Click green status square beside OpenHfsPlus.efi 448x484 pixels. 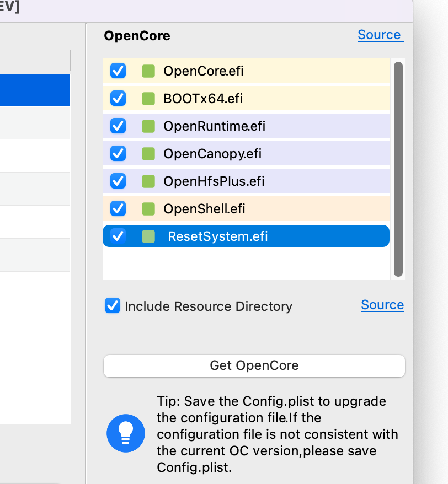(x=148, y=181)
